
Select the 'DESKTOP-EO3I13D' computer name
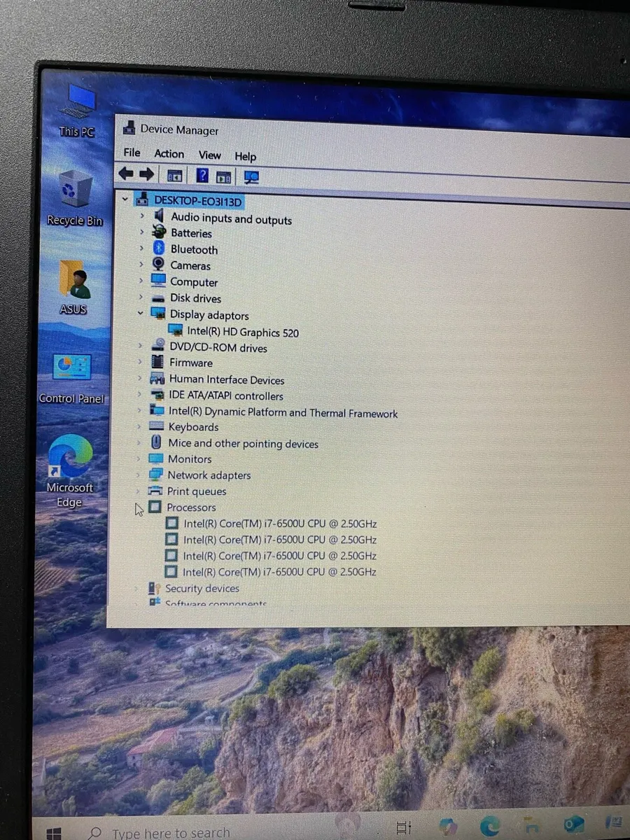click(x=198, y=201)
